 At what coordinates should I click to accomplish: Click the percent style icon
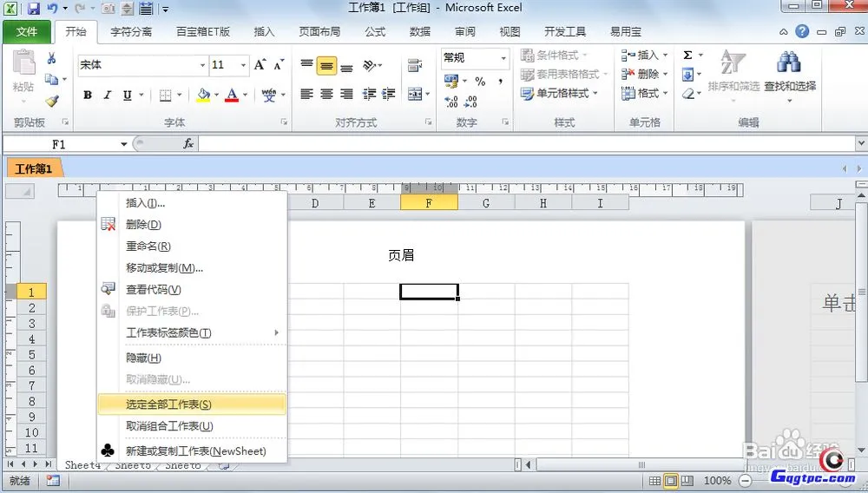478,81
